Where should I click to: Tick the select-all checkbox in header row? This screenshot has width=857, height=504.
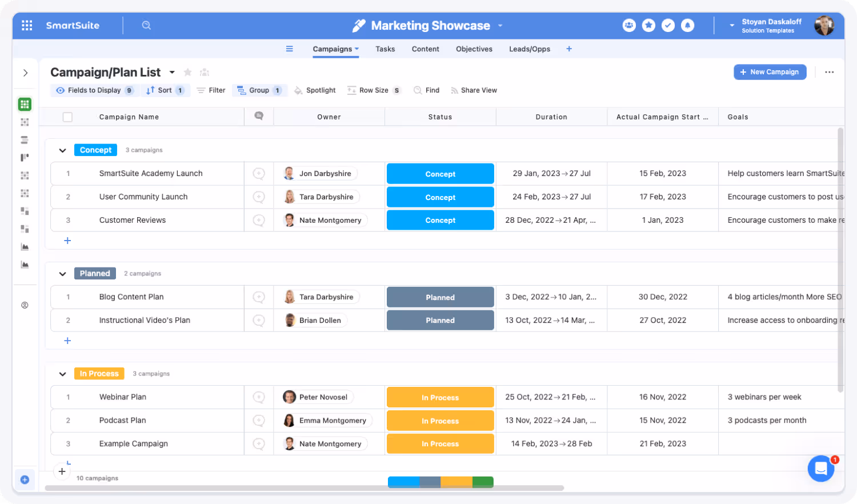(67, 117)
